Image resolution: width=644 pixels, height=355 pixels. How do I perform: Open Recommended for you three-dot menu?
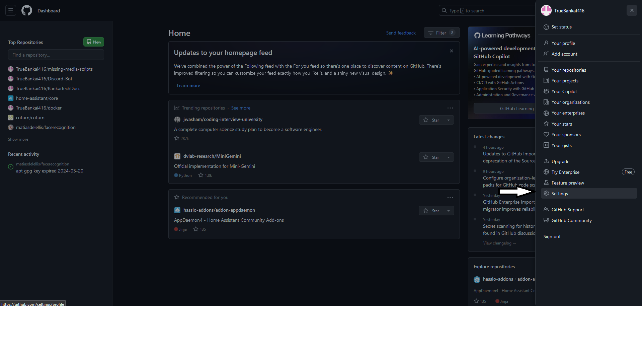point(450,197)
